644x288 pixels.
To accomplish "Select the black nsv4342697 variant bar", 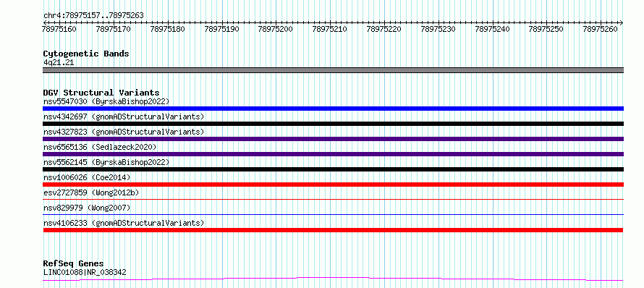I will pos(333,124).
